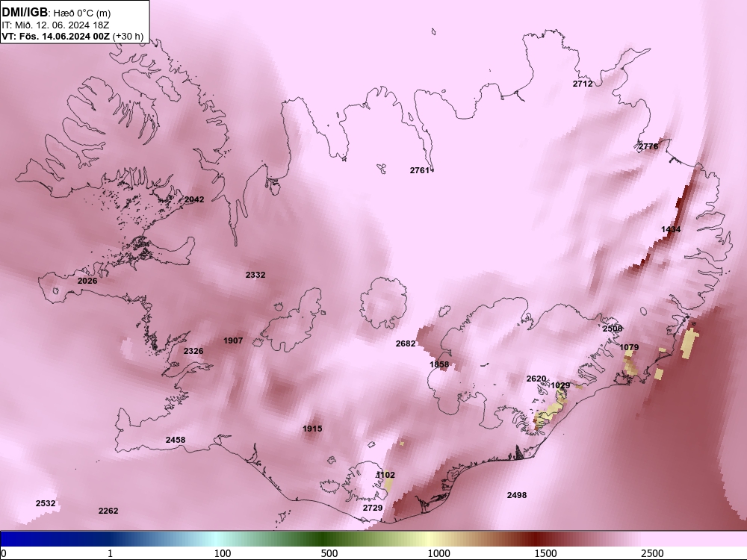Click the 2500 tick label on the legend
Viewport: 747px width, 560px height.
[652, 553]
